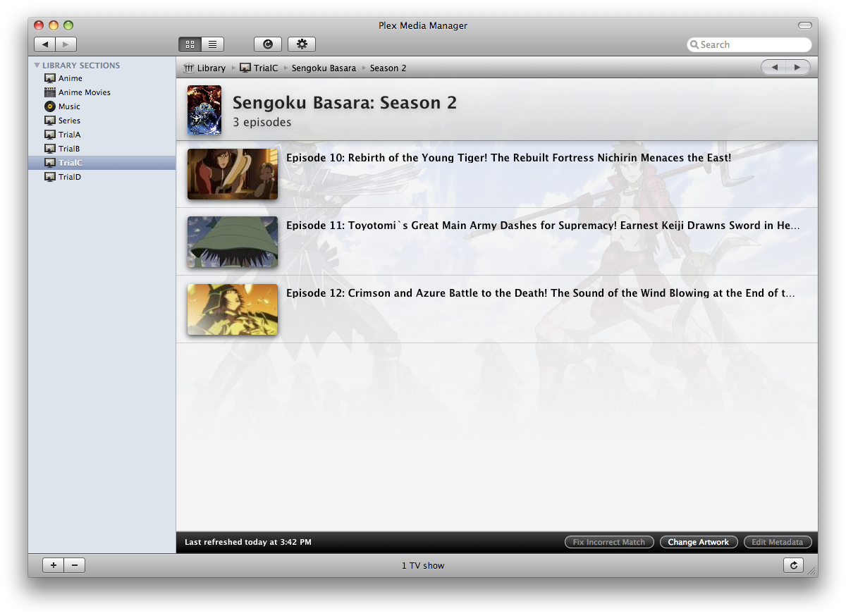The image size is (846, 616).
Task: Select Episode 12: Crimson and Azure Battle title
Action: click(541, 293)
